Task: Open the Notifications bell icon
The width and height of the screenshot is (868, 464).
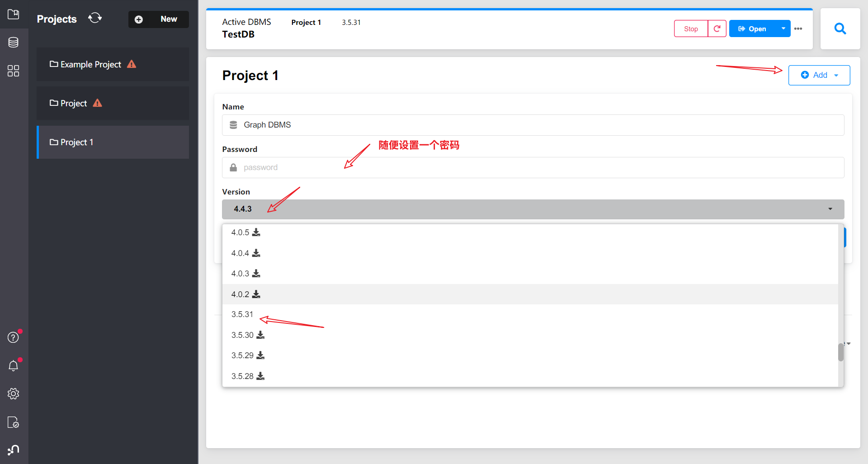Action: pyautogui.click(x=14, y=365)
